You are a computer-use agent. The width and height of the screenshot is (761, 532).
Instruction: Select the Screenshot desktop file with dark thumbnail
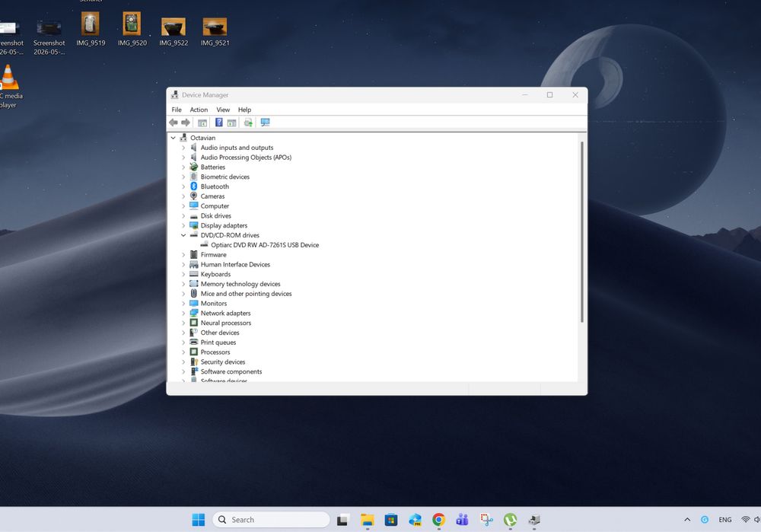(x=49, y=38)
